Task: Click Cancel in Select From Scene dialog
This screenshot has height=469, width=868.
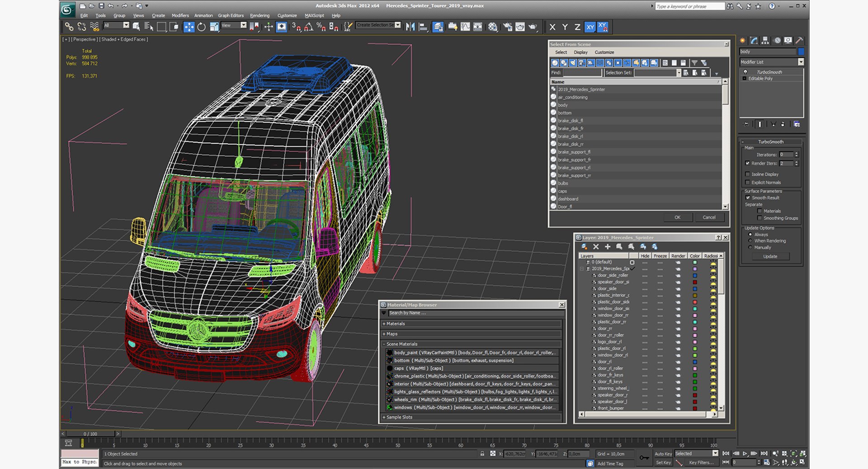Action: (709, 217)
